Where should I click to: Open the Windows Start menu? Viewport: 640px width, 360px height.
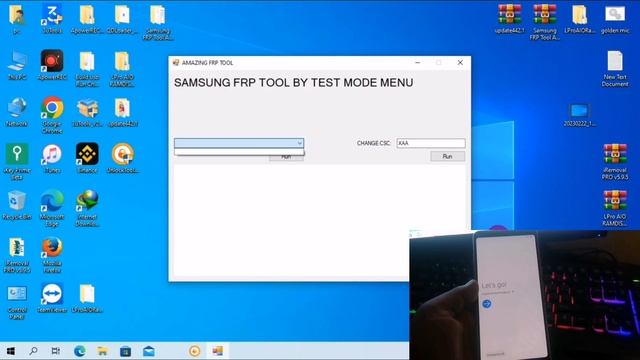(11, 351)
